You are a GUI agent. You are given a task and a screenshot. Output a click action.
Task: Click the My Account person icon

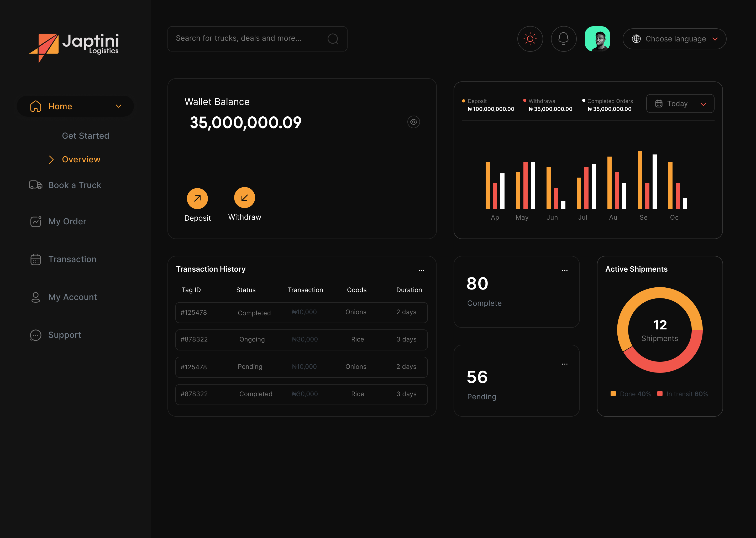click(36, 297)
